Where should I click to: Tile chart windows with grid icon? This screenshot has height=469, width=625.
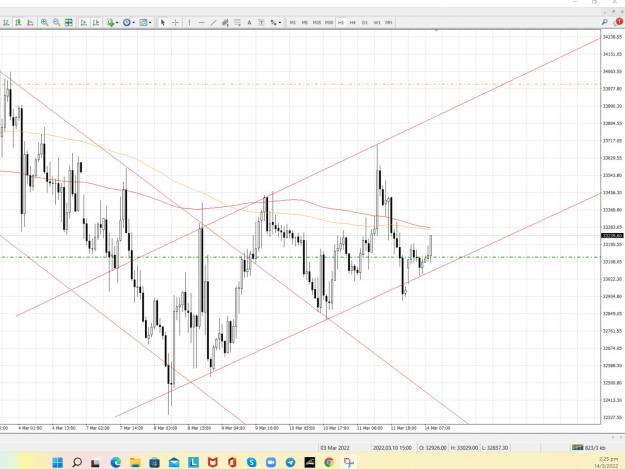[x=69, y=23]
